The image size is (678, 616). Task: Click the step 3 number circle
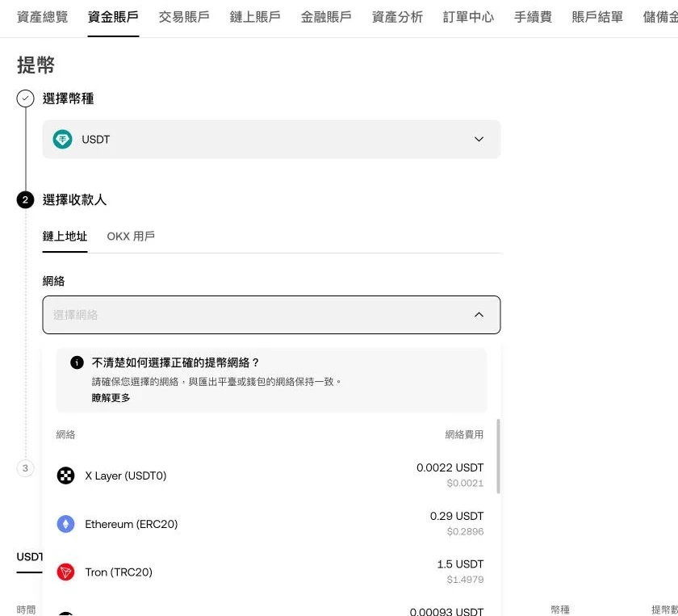point(26,468)
